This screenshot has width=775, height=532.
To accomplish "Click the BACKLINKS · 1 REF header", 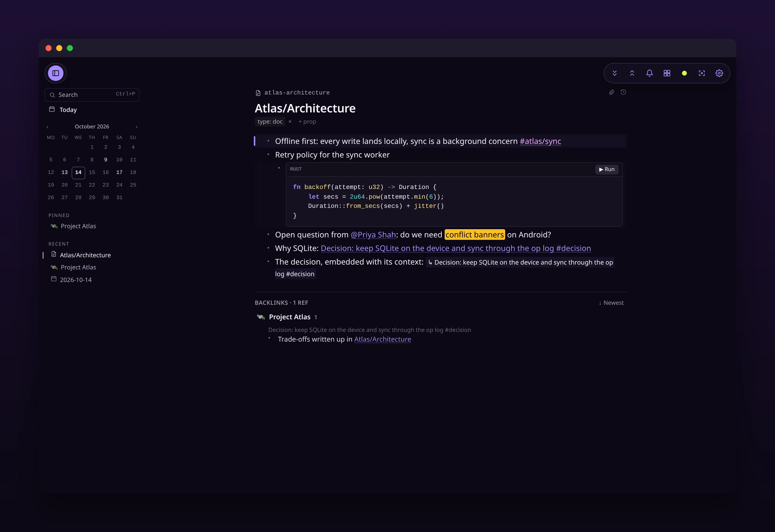I will click(281, 303).
